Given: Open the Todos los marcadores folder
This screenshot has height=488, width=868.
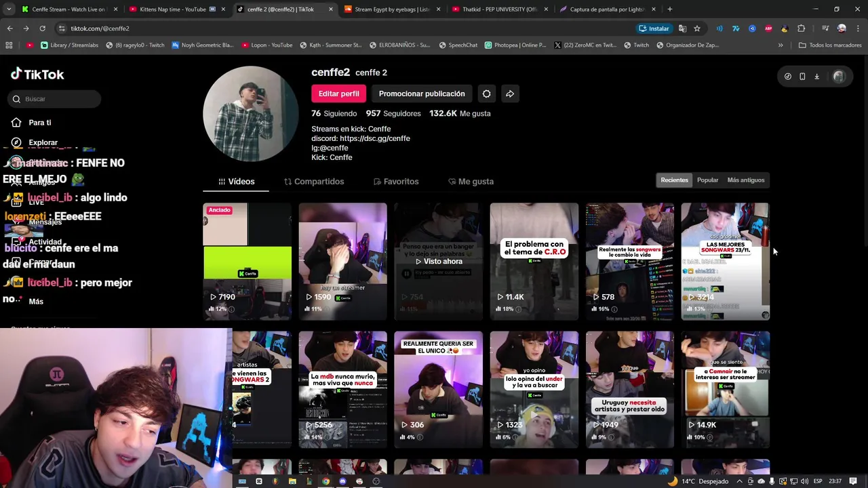Looking at the screenshot, I should (830, 45).
